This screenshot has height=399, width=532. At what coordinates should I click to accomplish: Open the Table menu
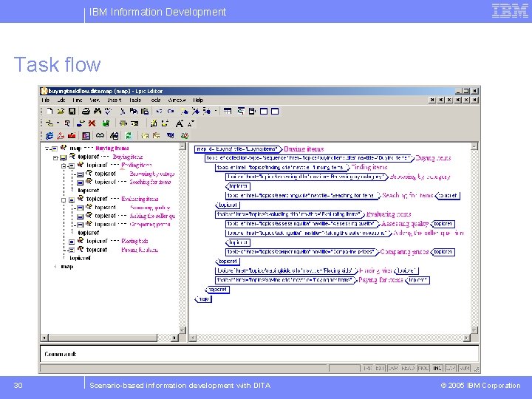coord(135,100)
